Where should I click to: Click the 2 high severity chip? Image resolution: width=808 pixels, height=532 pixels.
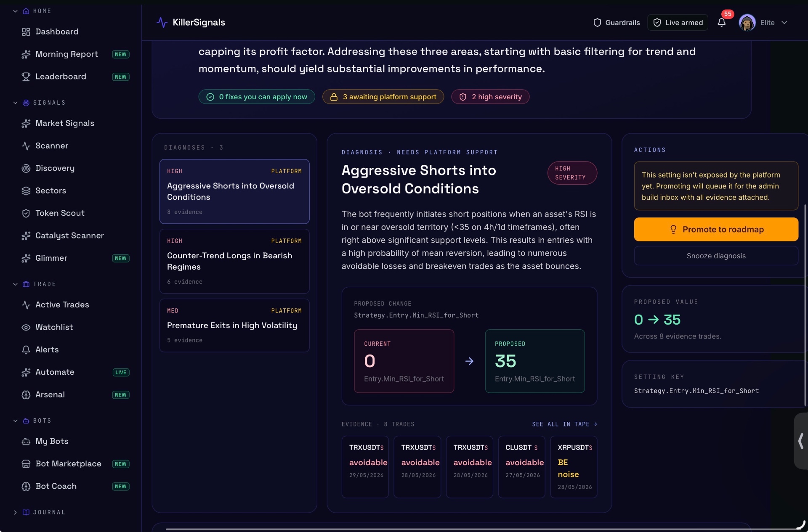point(490,97)
